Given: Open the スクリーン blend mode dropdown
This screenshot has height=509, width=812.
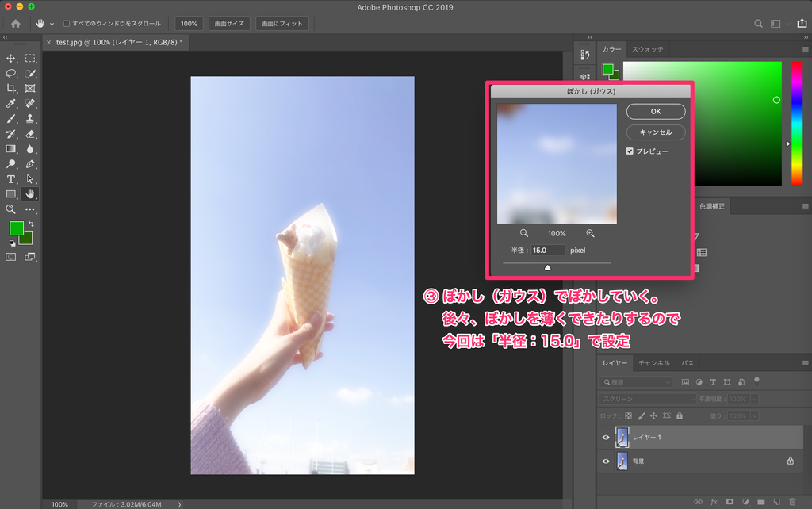Looking at the screenshot, I should click(x=647, y=399).
